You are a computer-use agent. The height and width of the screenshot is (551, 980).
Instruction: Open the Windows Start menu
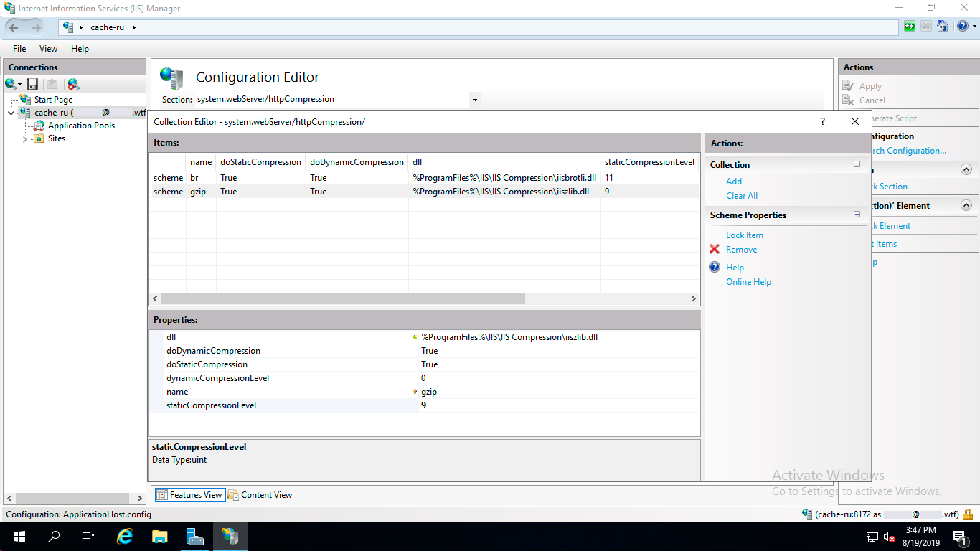[x=19, y=537]
